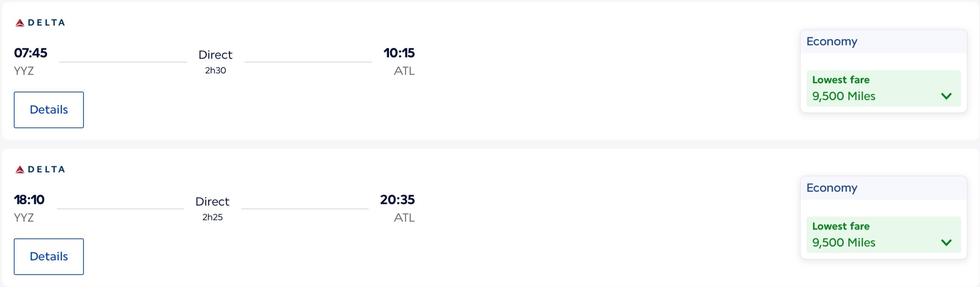Click the 18:10 departure time
This screenshot has height=287, width=980.
pyautogui.click(x=29, y=200)
